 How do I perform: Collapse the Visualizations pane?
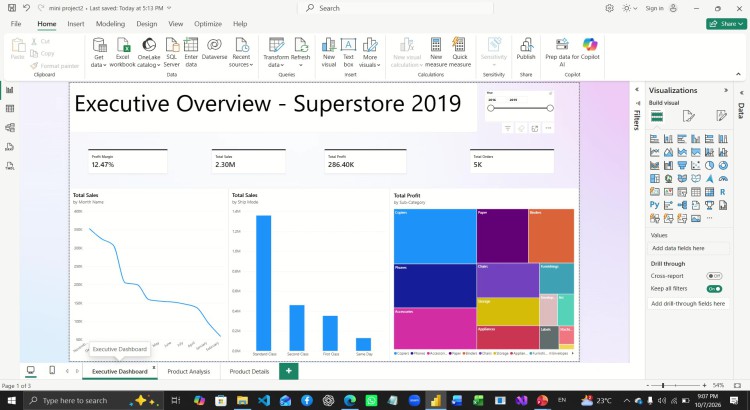pyautogui.click(x=726, y=90)
